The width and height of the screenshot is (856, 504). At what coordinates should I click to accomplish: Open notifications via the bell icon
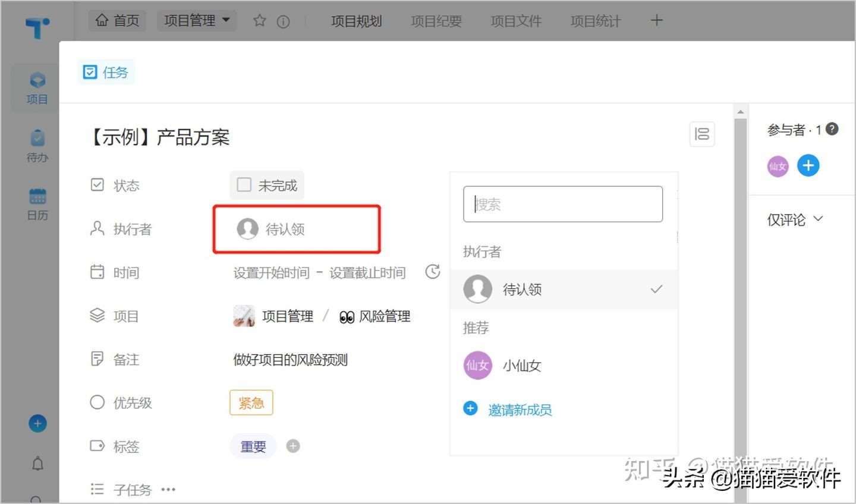click(37, 464)
